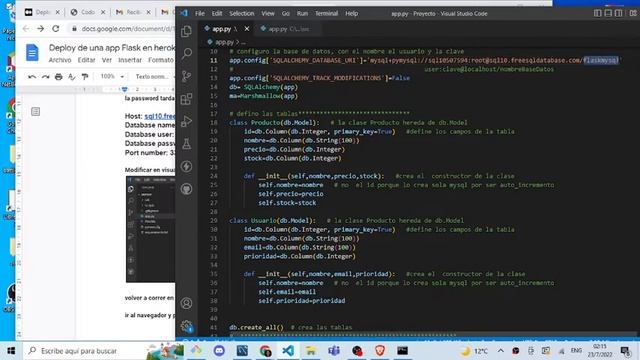Open the Ver menu in Google Docs

tap(107, 60)
